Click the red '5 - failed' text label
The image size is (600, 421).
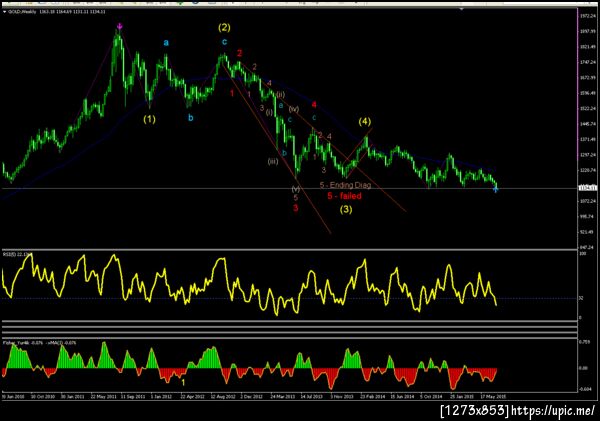tap(344, 196)
